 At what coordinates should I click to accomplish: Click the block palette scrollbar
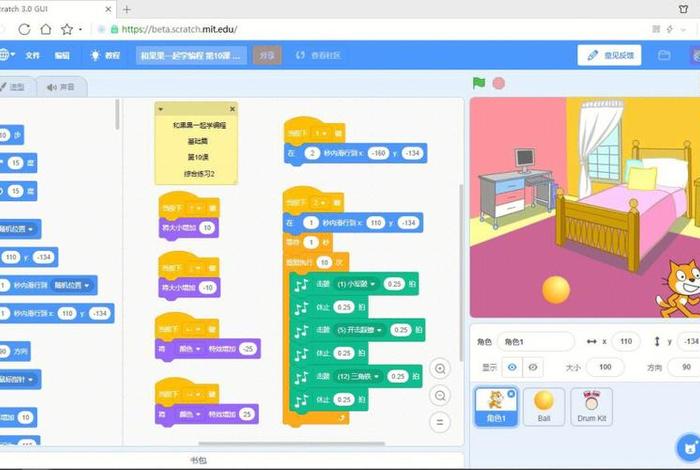click(117, 114)
